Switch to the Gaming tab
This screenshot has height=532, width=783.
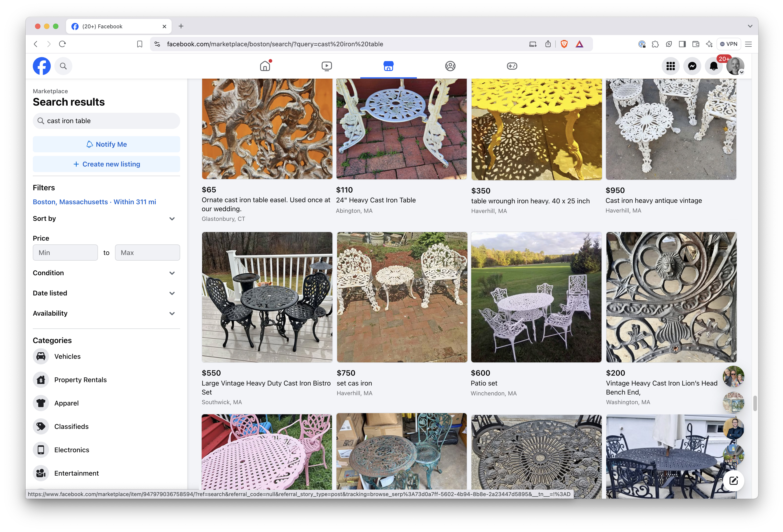[512, 66]
